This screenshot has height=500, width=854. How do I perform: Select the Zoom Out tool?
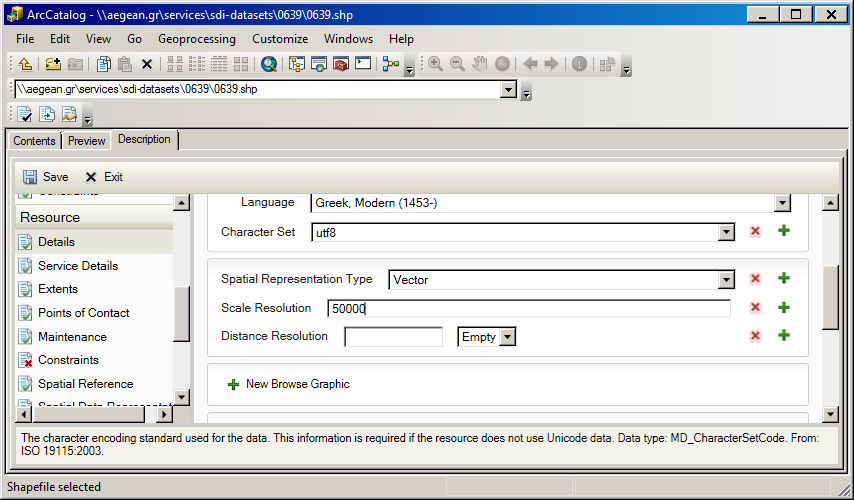[458, 64]
